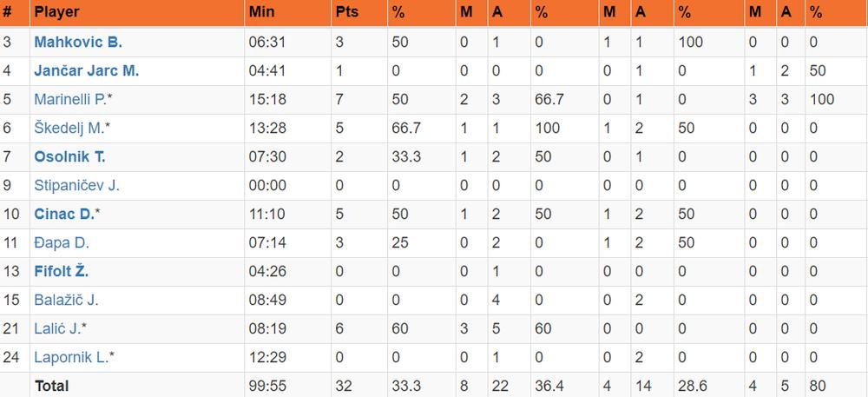Select the Total row label
868x397 pixels.
[x=51, y=385]
